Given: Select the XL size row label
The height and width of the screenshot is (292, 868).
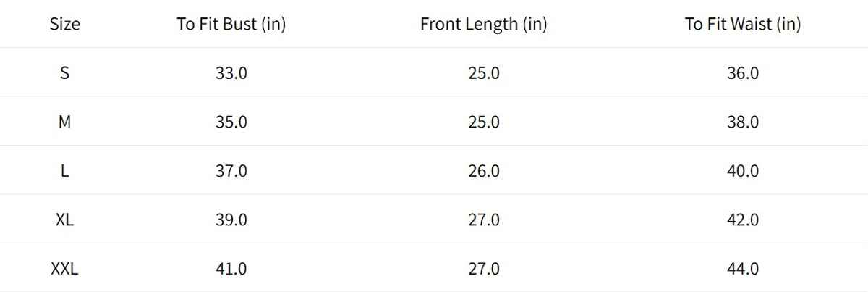Looking at the screenshot, I should 64,220.
